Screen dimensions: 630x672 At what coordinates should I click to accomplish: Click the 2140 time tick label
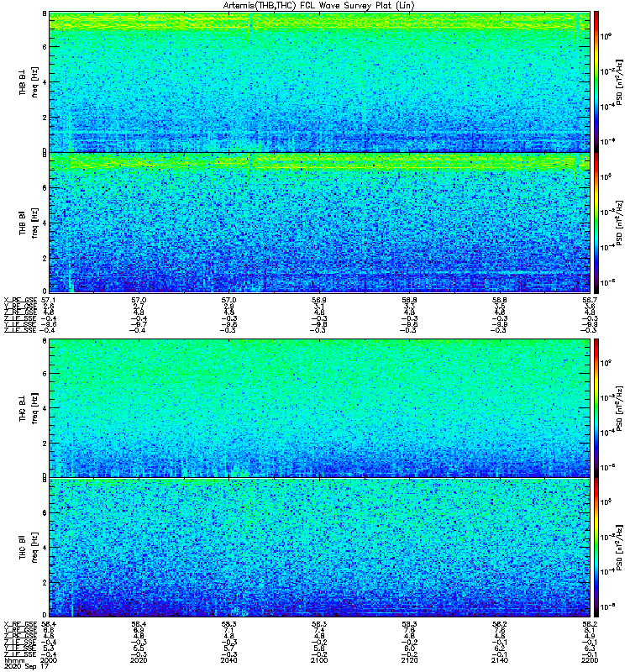point(500,660)
